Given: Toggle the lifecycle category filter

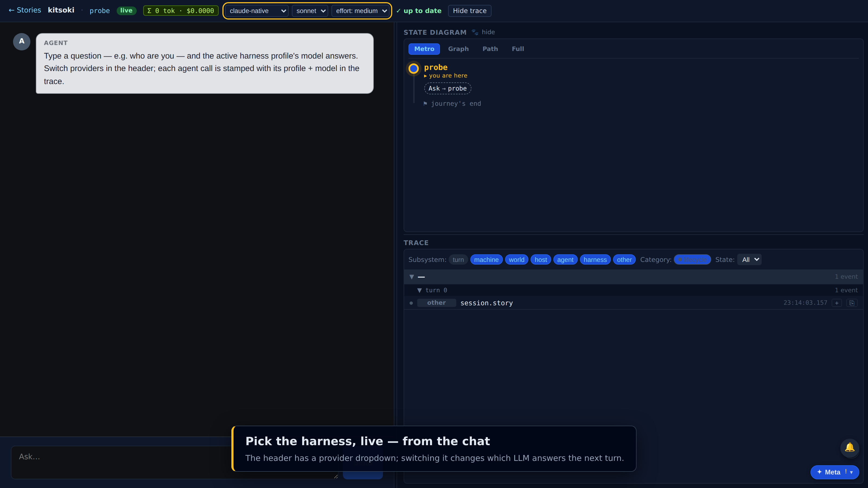Looking at the screenshot, I should 692,260.
